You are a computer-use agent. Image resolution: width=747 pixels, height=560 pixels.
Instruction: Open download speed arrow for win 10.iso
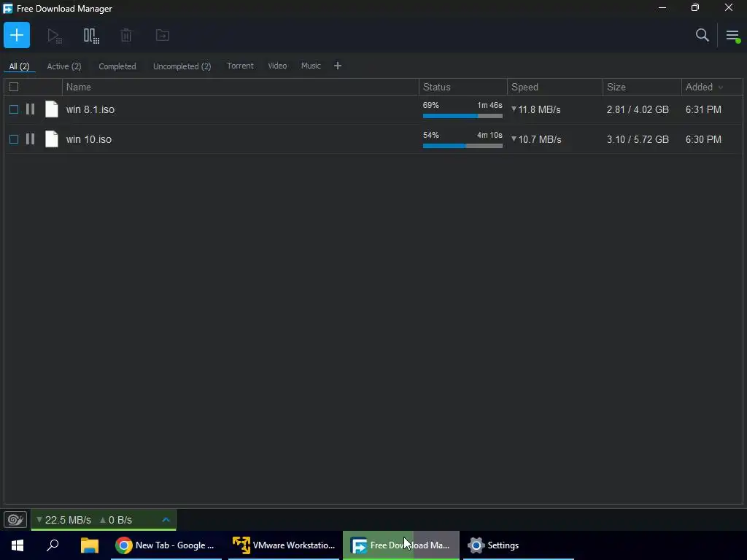pos(514,139)
